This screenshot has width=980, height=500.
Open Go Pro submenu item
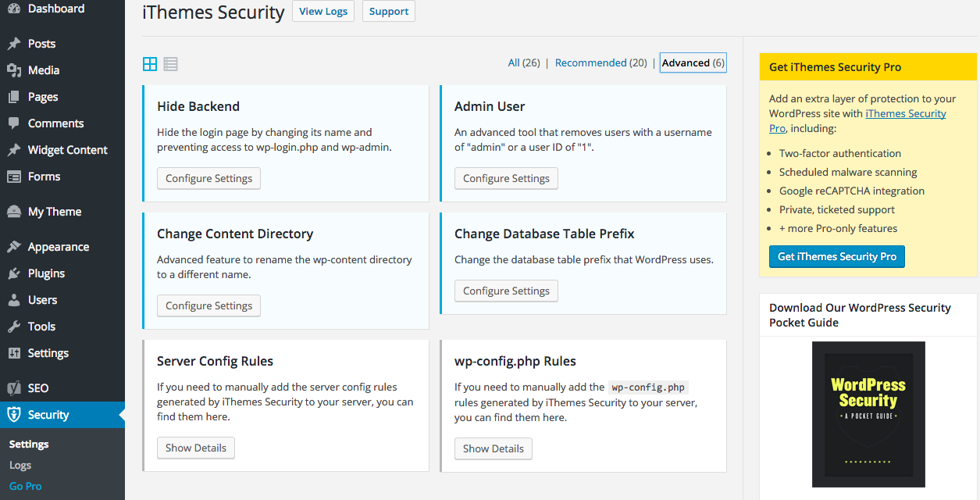click(26, 486)
